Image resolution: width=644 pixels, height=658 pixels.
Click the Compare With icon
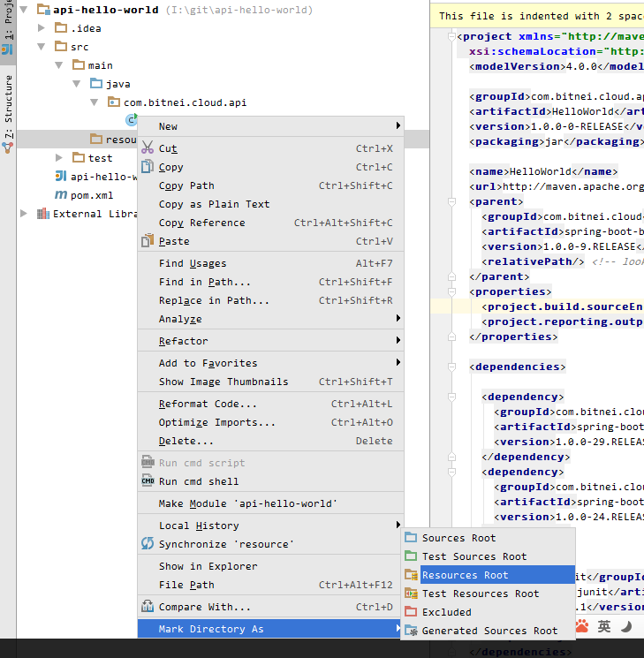[148, 607]
